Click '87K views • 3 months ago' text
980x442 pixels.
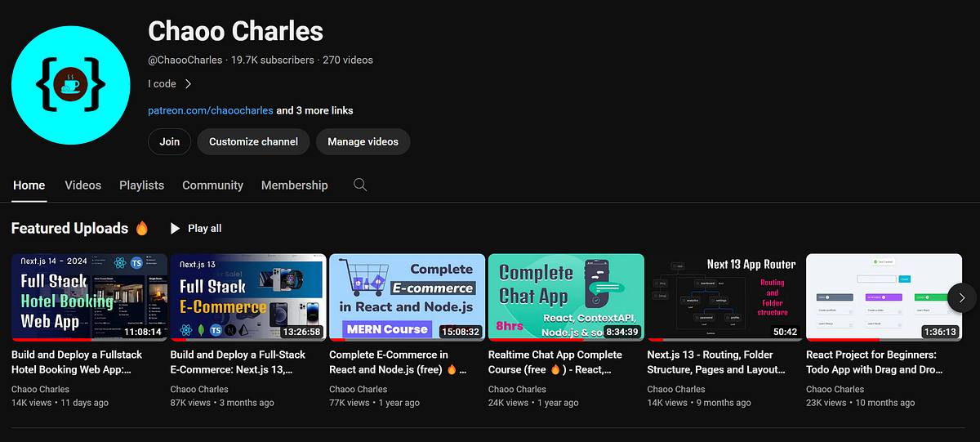click(x=222, y=403)
